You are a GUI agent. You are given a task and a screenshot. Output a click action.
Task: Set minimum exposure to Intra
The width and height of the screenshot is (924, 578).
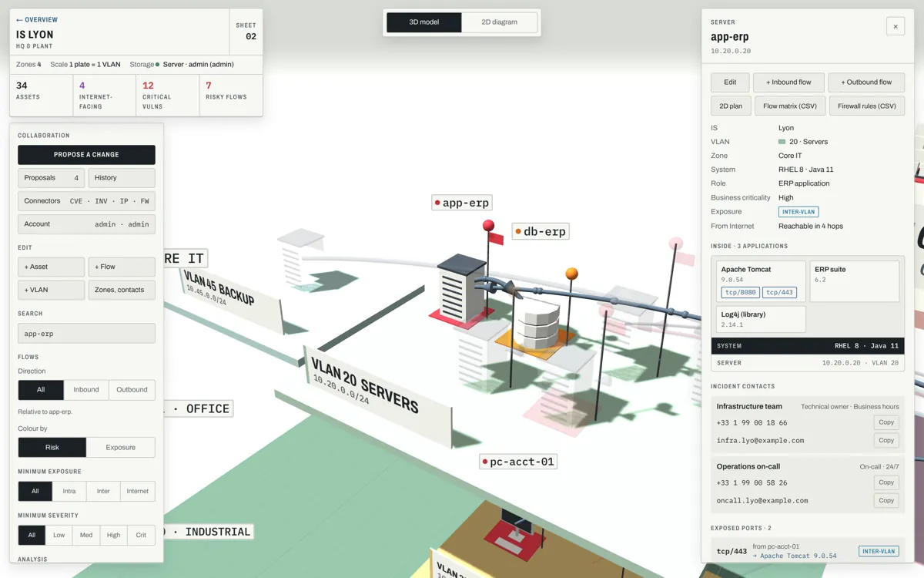coord(69,491)
